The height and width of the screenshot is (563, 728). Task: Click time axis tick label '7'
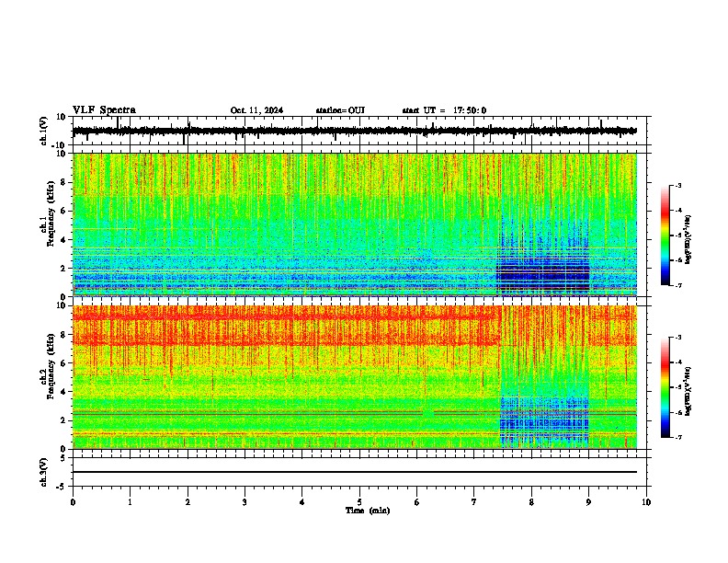click(474, 502)
